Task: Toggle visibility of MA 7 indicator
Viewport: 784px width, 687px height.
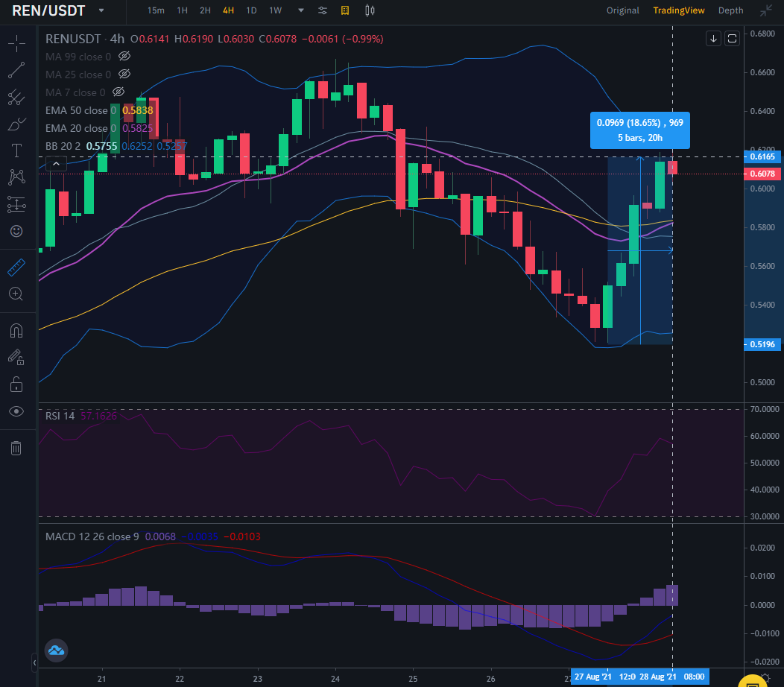Action: (118, 92)
